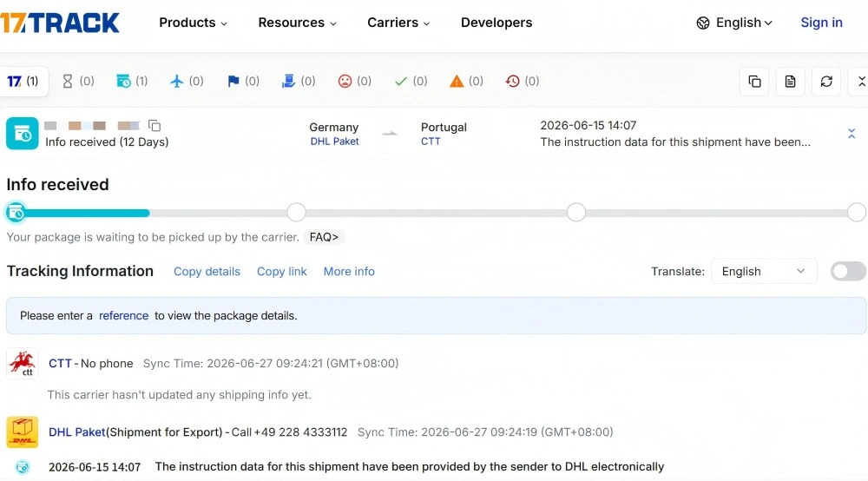Select the latest event summary text in package row
This screenshot has height=481, width=868.
(x=675, y=142)
